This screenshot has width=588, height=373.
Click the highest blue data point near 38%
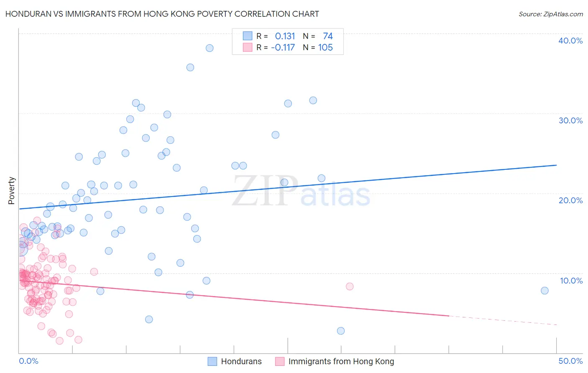pos(210,48)
